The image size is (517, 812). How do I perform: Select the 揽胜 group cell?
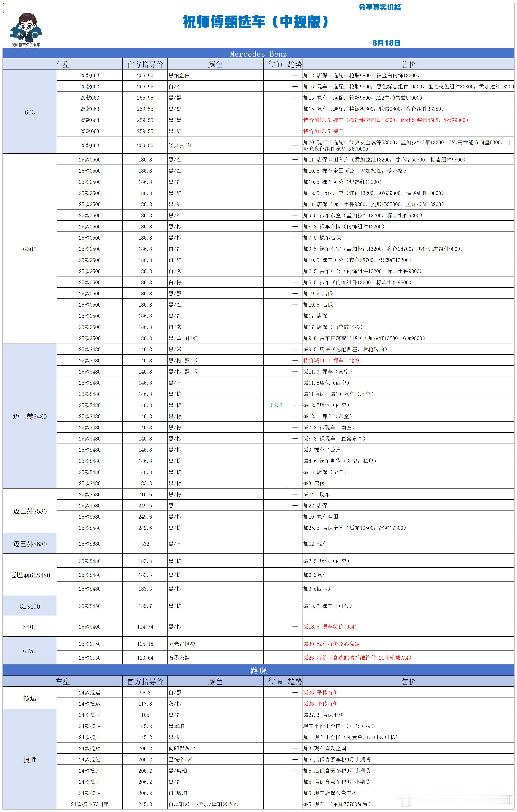point(30,759)
